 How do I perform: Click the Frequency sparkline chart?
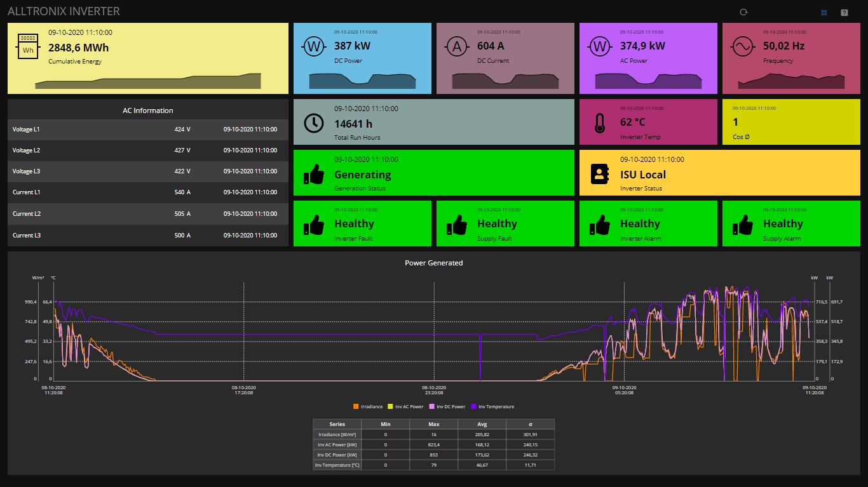pos(791,81)
